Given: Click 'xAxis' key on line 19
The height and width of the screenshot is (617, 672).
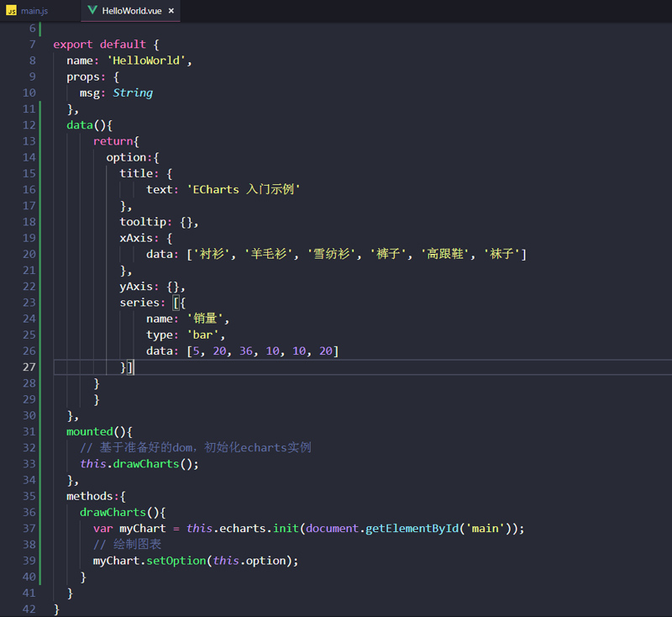Looking at the screenshot, I should [x=136, y=239].
